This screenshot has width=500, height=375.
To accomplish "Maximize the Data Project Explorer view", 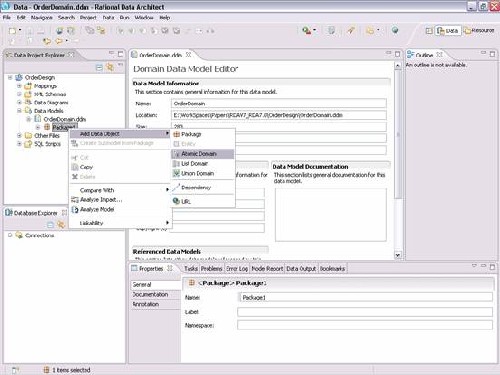I will [121, 54].
